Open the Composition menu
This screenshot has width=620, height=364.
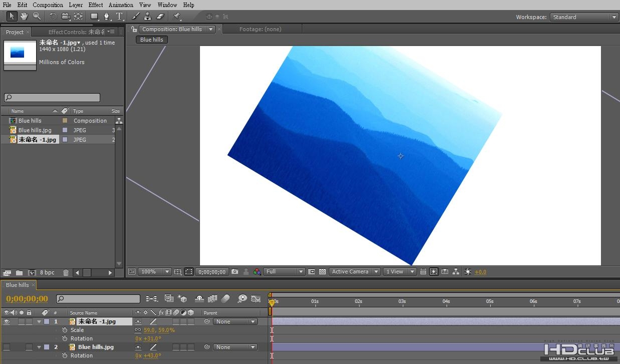coord(48,5)
